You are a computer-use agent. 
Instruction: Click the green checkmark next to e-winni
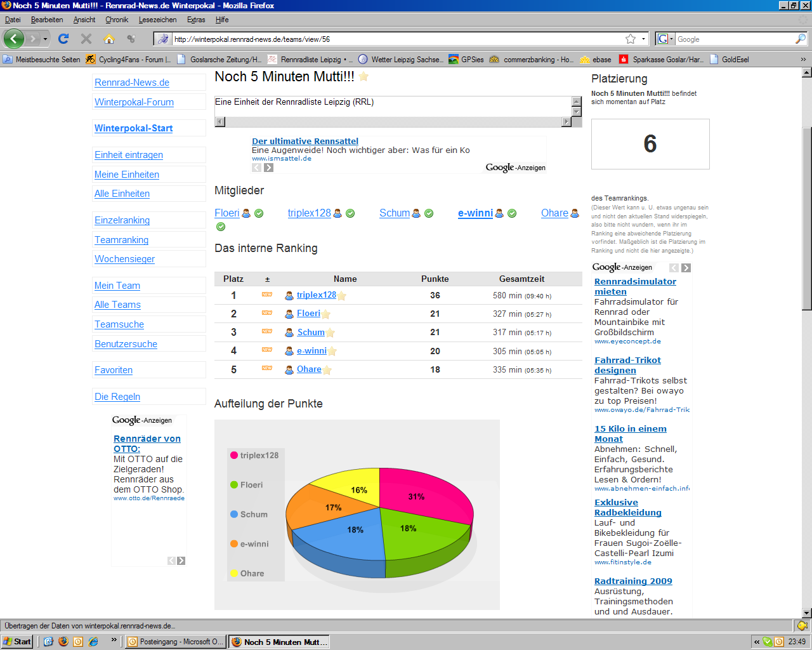pos(512,213)
